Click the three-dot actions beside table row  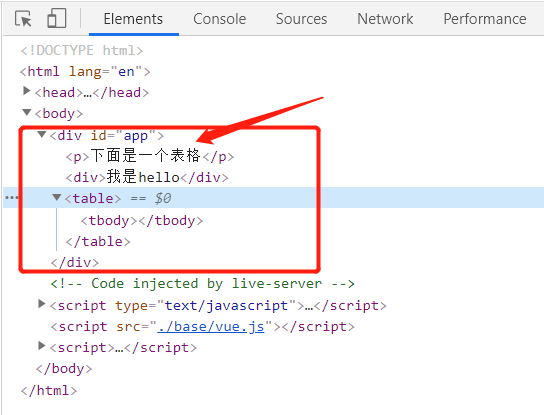[12, 198]
